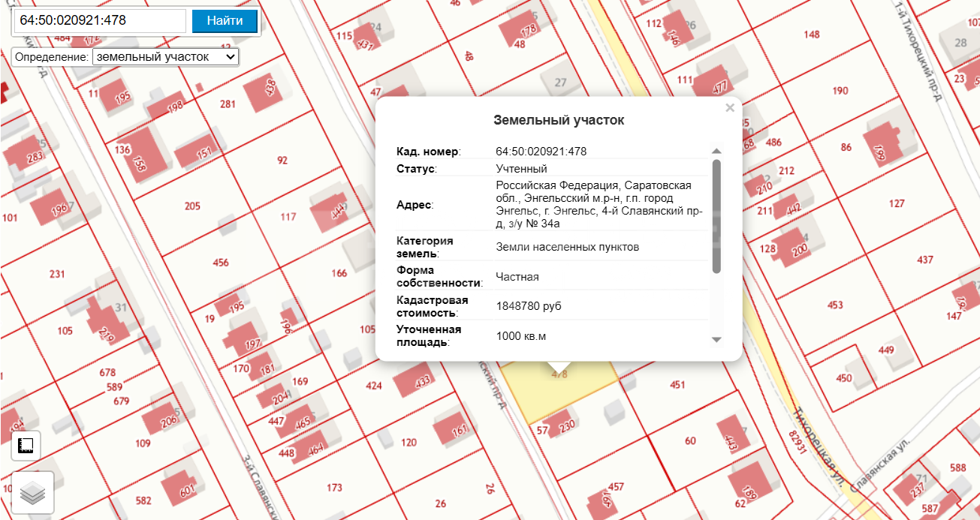Screen dimensions: 980x520
Task: Click parcel 451 on the map
Action: 677,385
